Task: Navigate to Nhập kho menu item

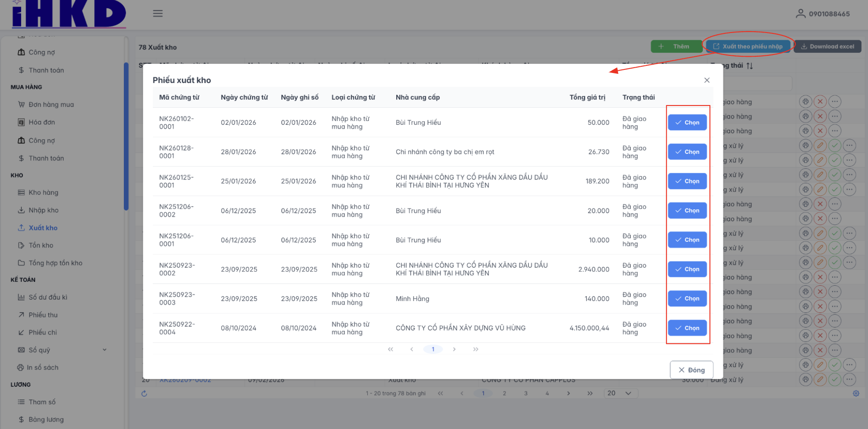Action: coord(43,210)
